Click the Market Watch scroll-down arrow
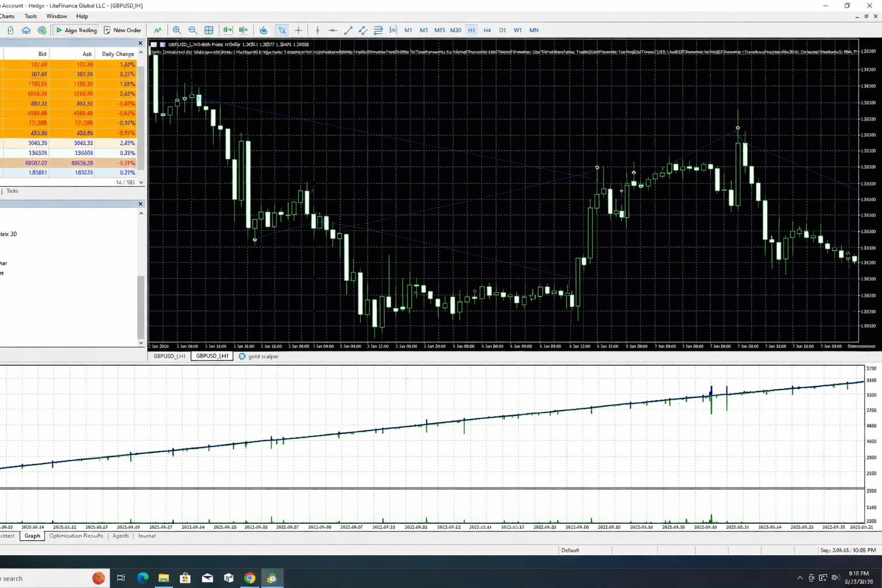This screenshot has width=882, height=588. 141,183
